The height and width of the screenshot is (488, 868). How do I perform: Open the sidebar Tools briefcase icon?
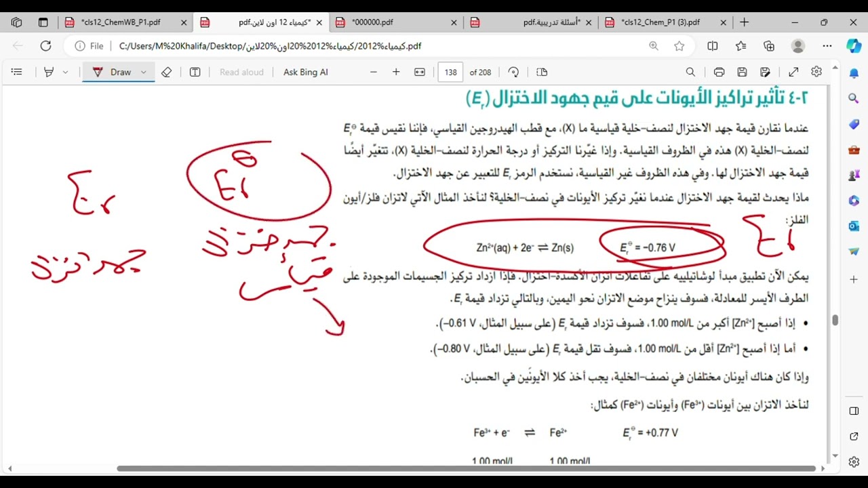pos(854,150)
